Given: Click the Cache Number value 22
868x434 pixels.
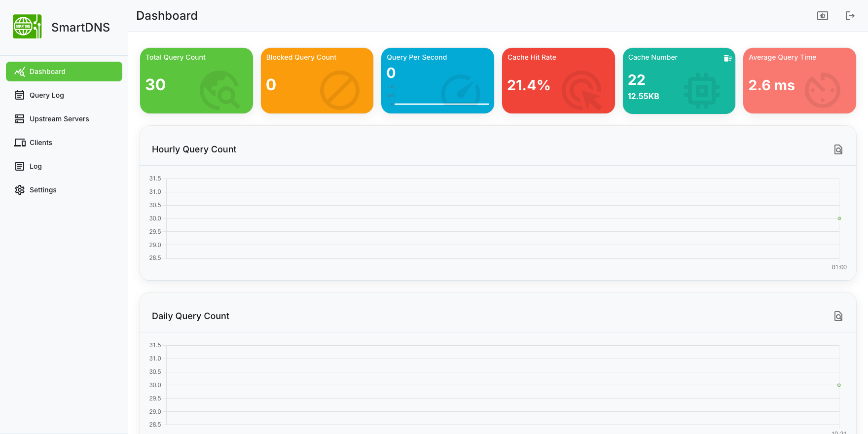Looking at the screenshot, I should (x=637, y=80).
